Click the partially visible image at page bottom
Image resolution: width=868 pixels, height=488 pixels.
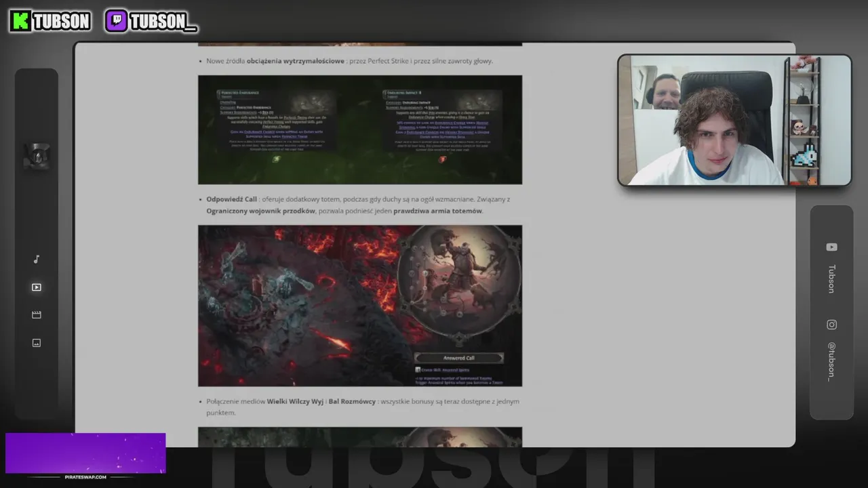pos(360,437)
